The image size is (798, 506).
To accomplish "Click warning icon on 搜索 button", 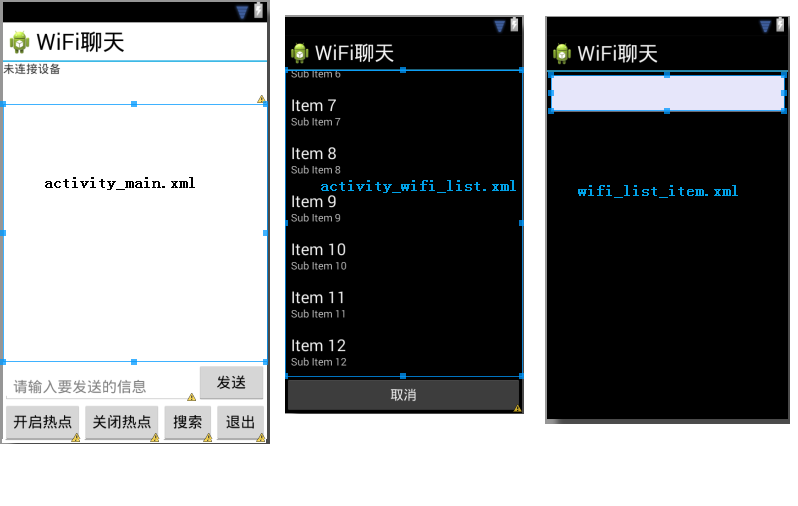I will tap(208, 437).
